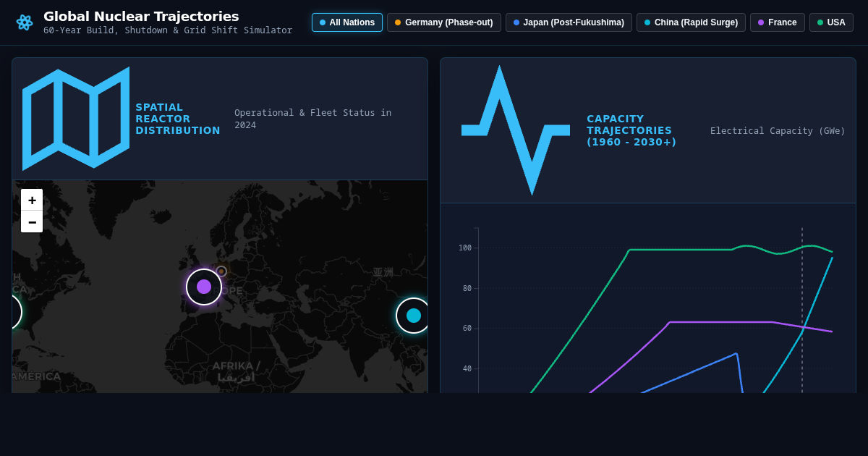Click the Global Nuclear Trajectories title
The image size is (868, 456).
141,16
